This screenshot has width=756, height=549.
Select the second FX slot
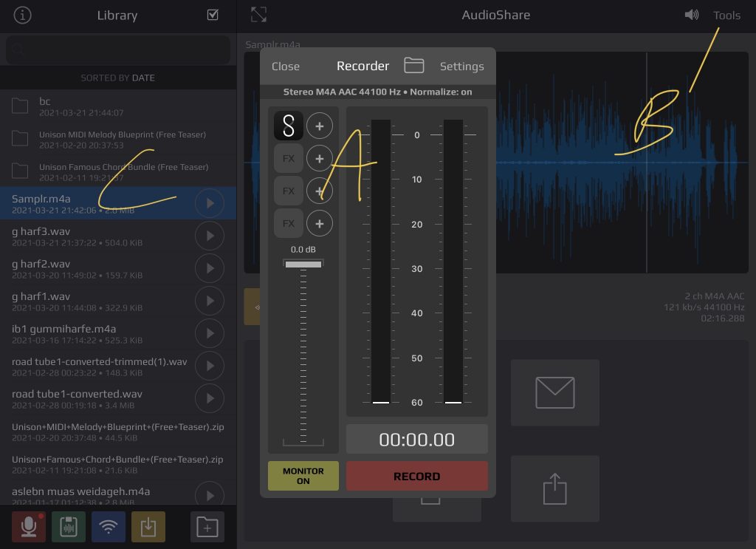tap(289, 191)
